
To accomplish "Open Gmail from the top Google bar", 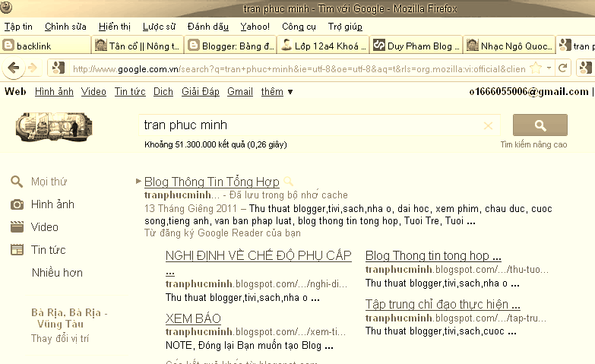I will pos(240,91).
